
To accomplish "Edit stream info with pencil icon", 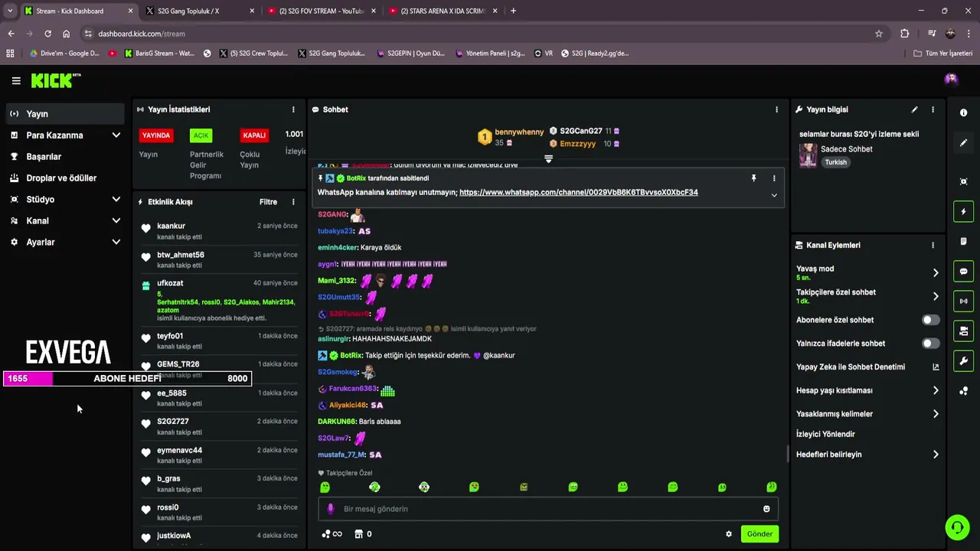I will tap(914, 109).
